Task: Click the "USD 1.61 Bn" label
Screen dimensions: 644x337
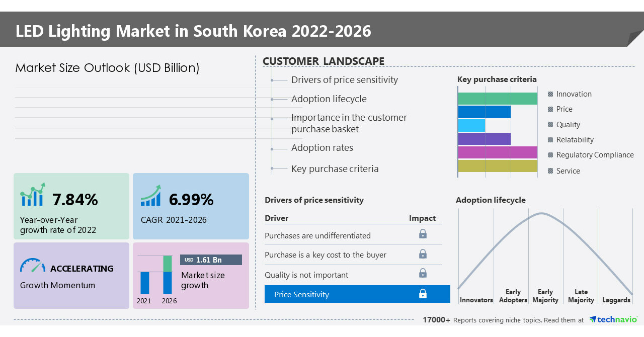Action: tap(210, 260)
